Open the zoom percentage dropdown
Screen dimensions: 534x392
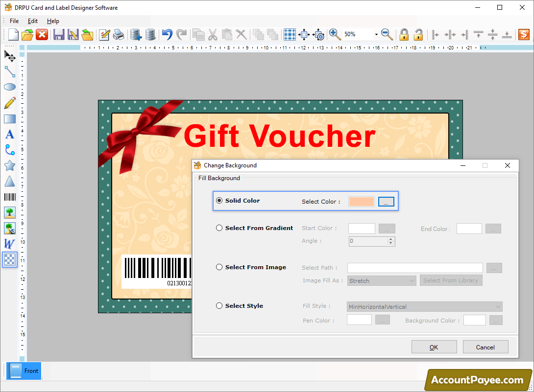pyautogui.click(x=376, y=34)
